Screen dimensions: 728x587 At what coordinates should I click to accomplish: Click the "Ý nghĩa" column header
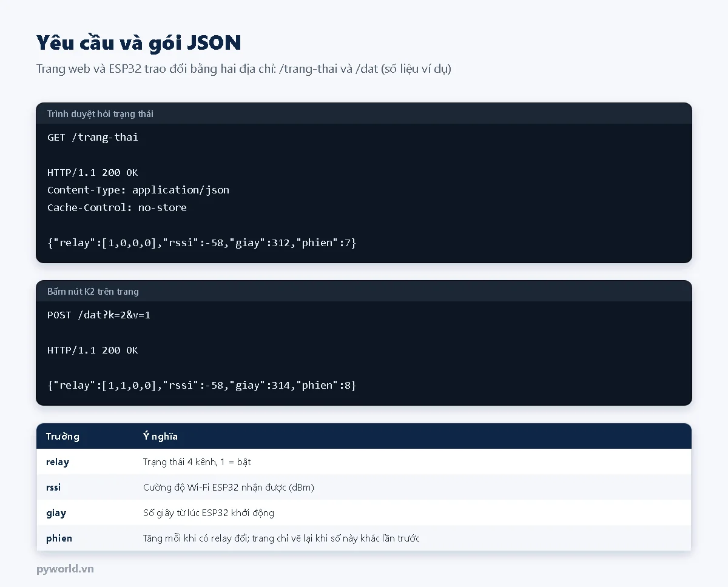(x=160, y=437)
